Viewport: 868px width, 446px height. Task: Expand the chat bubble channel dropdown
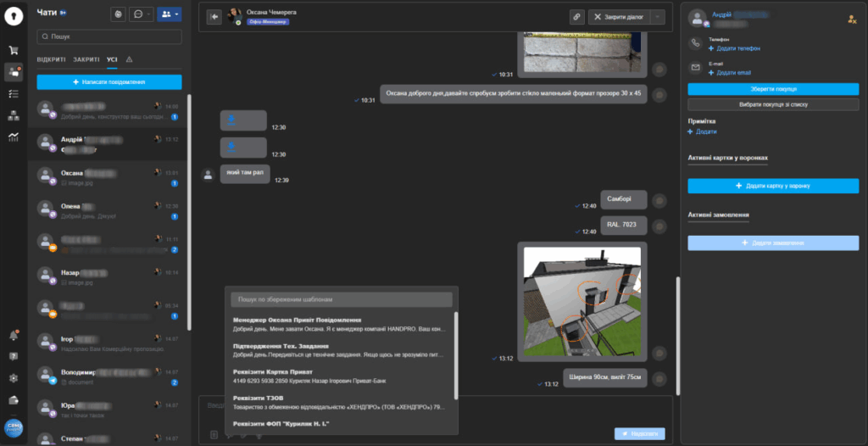click(x=142, y=14)
